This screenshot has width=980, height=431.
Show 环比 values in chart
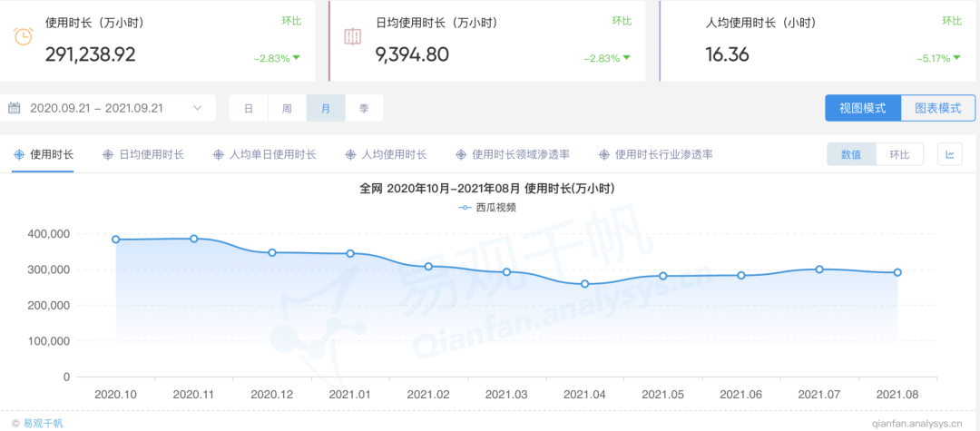(x=899, y=154)
